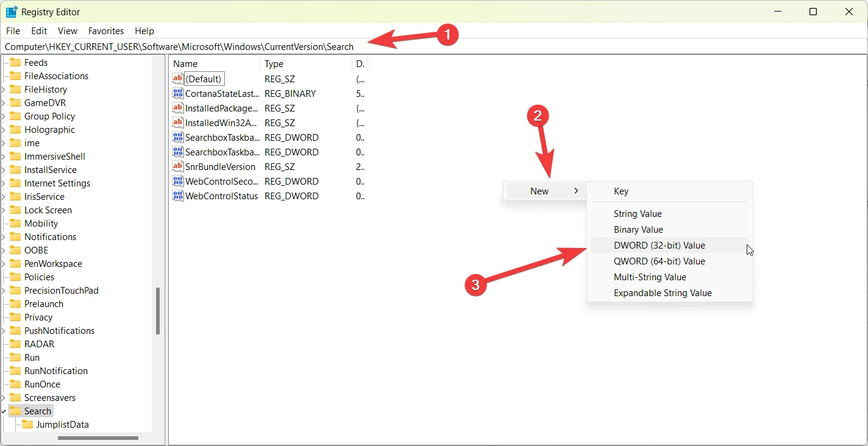Click the WebControlSeco DWORD value icon
Image resolution: width=868 pixels, height=446 pixels.
[x=177, y=181]
